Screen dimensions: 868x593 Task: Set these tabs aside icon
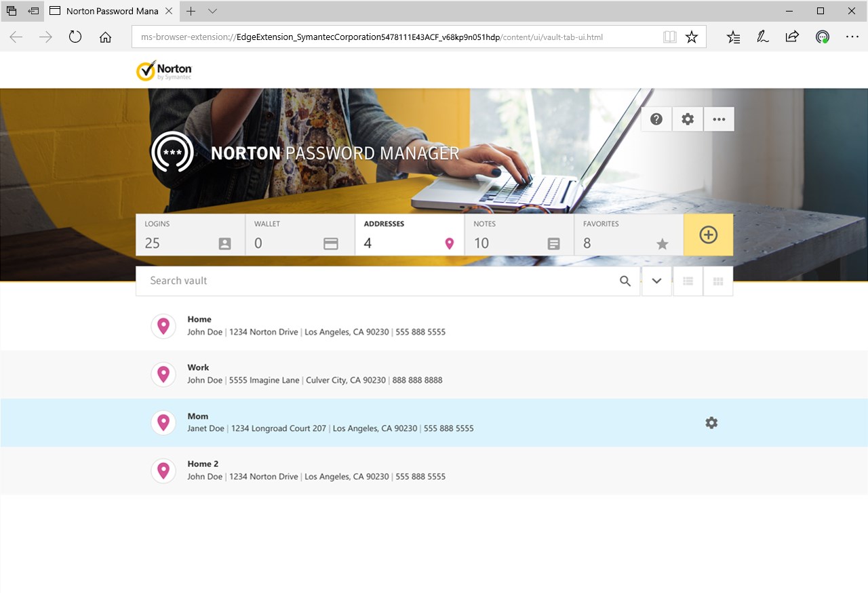[x=33, y=11]
